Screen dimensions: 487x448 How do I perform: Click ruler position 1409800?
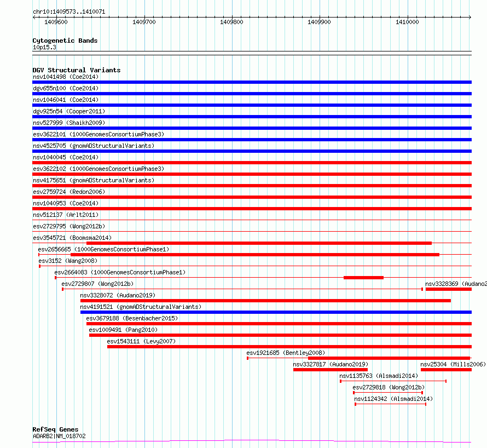(x=231, y=22)
